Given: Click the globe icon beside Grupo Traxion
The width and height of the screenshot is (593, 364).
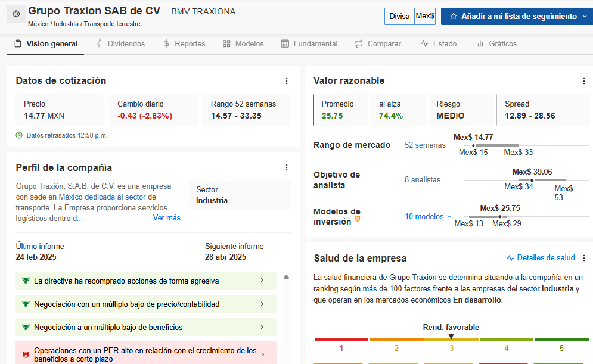Looking at the screenshot, I should pos(16,14).
